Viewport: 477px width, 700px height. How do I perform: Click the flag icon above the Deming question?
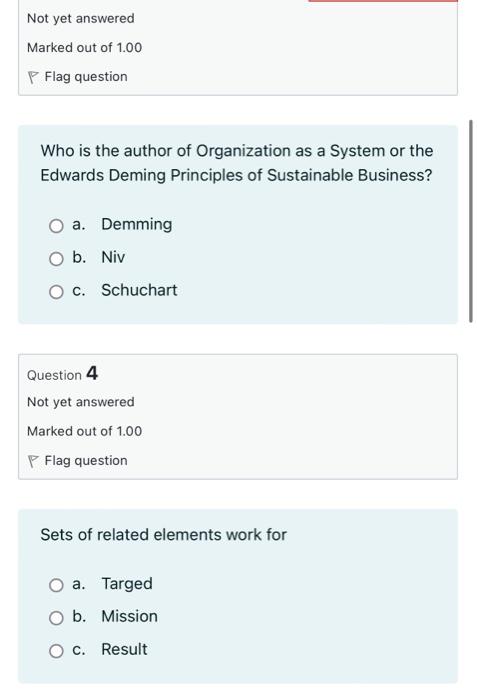tap(33, 77)
